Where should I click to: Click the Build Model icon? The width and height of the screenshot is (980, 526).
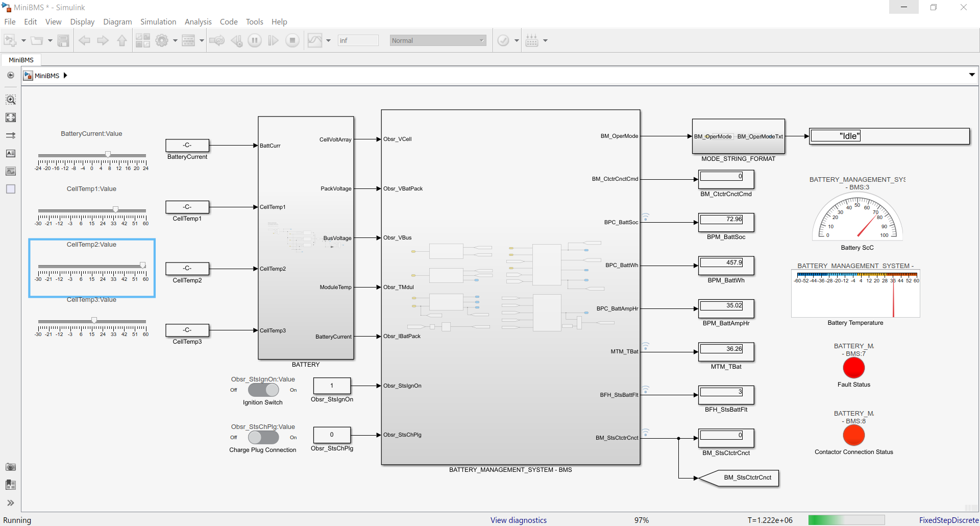point(532,40)
